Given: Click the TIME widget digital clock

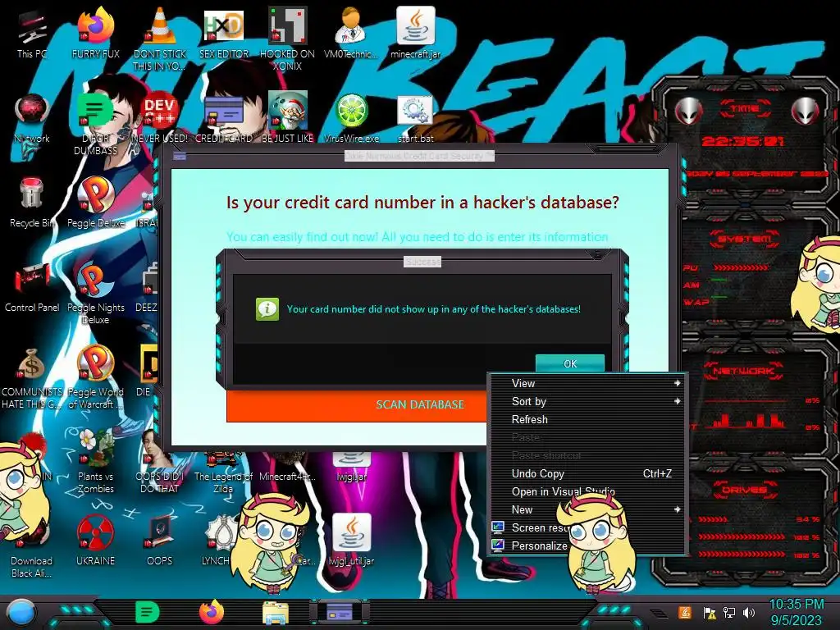Looking at the screenshot, I should pyautogui.click(x=742, y=141).
